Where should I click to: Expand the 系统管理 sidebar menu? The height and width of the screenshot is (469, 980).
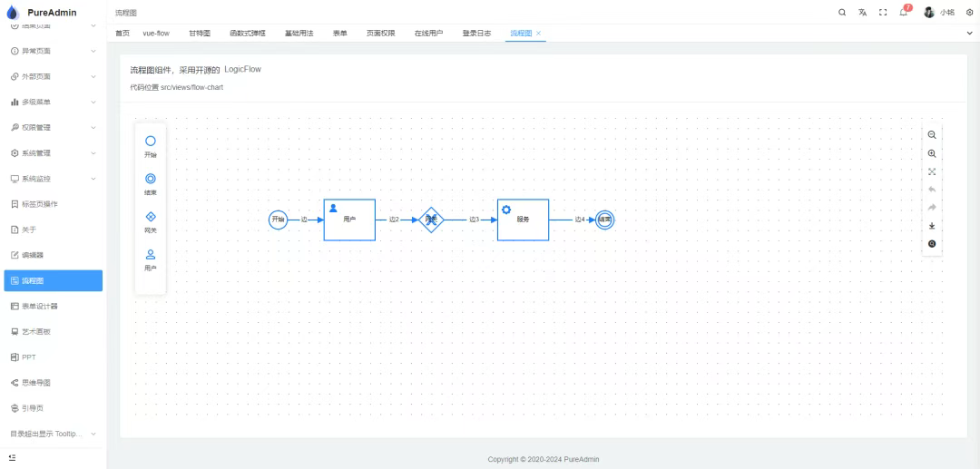[53, 153]
